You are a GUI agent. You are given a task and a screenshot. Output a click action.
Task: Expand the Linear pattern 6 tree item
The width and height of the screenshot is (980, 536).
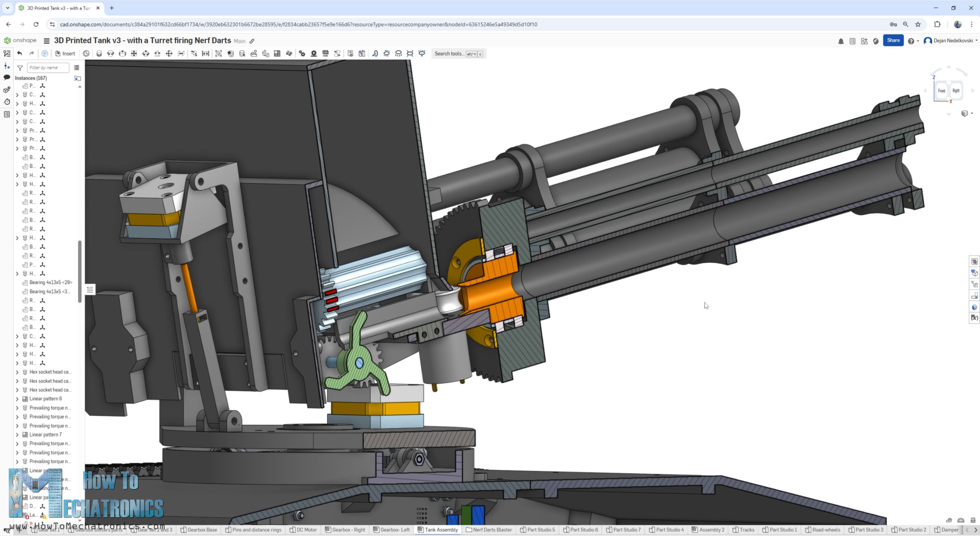17,399
